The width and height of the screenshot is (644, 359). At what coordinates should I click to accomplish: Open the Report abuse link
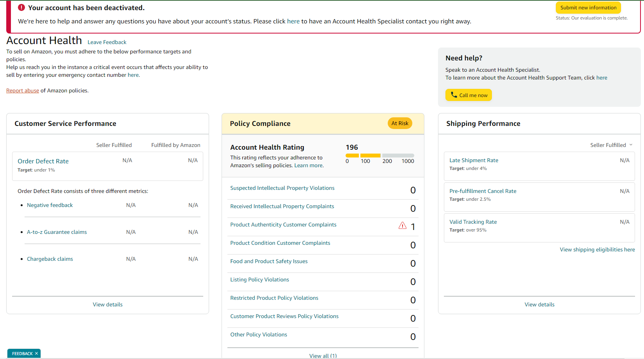coord(23,90)
